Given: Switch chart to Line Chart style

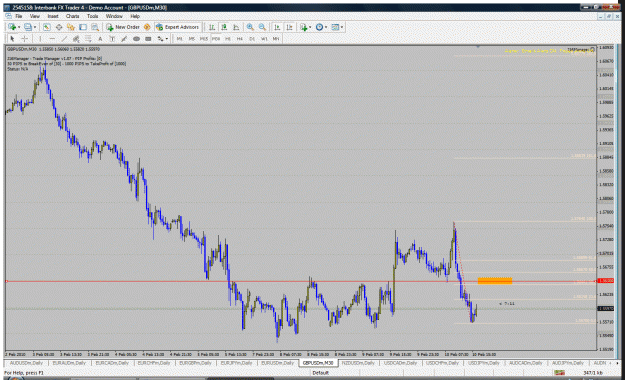Looking at the screenshot, I should [x=236, y=27].
